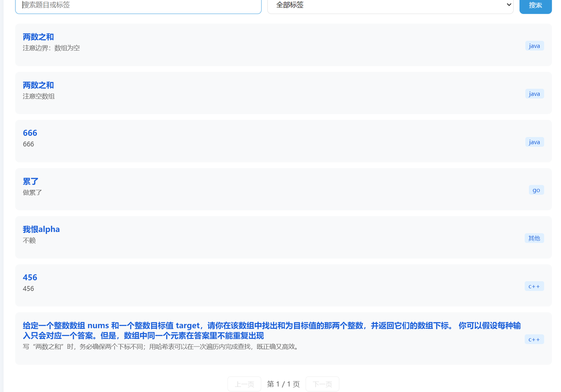Click the search input for titles or tags
This screenshot has width=561, height=392.
(138, 5)
